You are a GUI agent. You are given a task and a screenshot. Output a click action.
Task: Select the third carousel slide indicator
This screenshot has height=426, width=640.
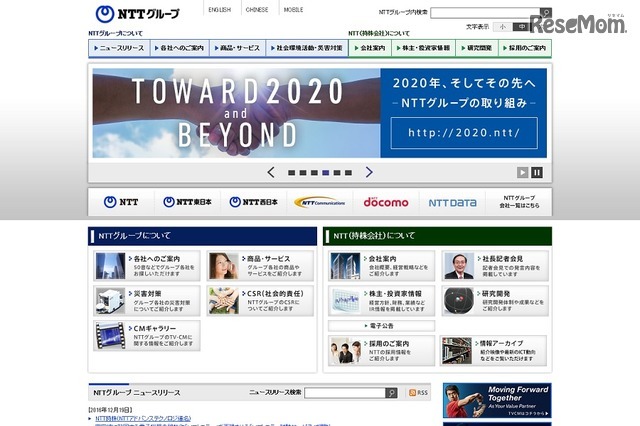(314, 173)
